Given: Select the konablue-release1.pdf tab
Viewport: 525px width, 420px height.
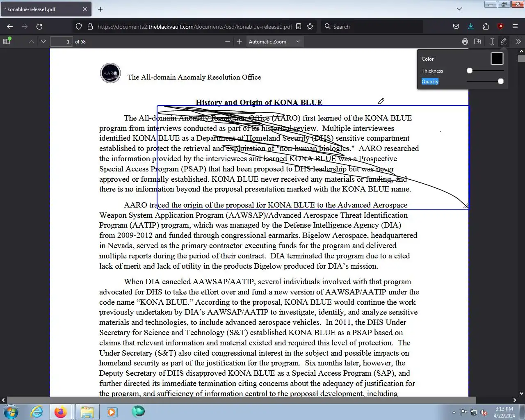Looking at the screenshot, I should coord(46,9).
